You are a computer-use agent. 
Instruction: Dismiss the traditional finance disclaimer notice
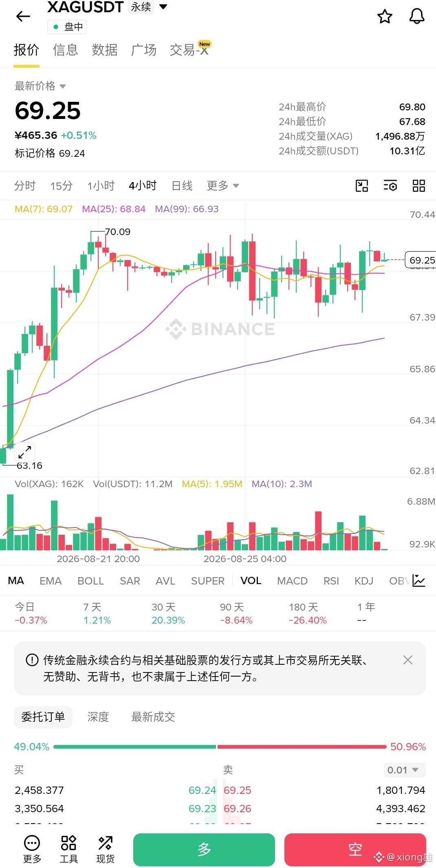point(408,660)
